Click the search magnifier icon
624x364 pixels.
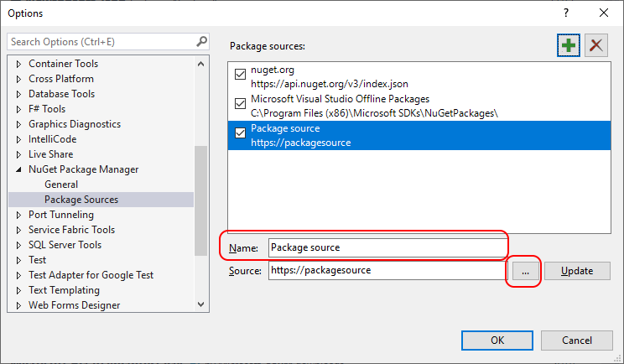[x=201, y=41]
